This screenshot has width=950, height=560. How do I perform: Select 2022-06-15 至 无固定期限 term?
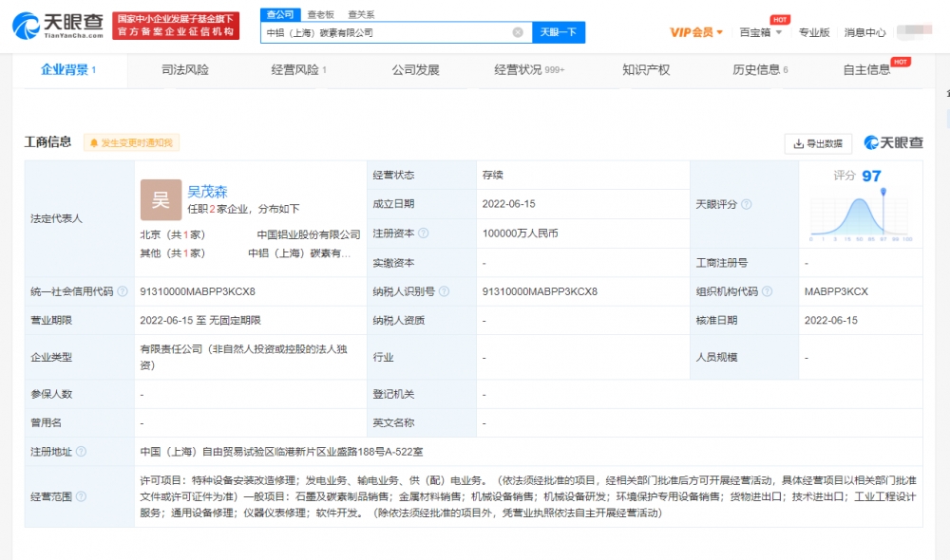[199, 320]
